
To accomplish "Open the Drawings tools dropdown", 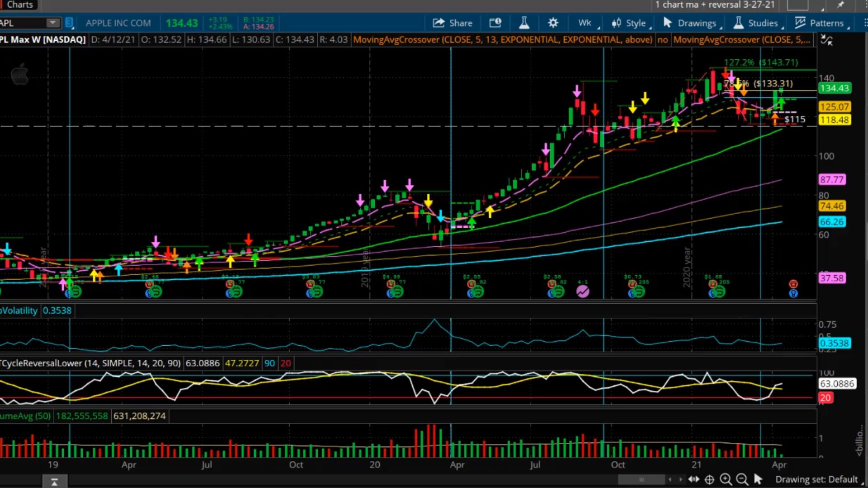I will 692,23.
